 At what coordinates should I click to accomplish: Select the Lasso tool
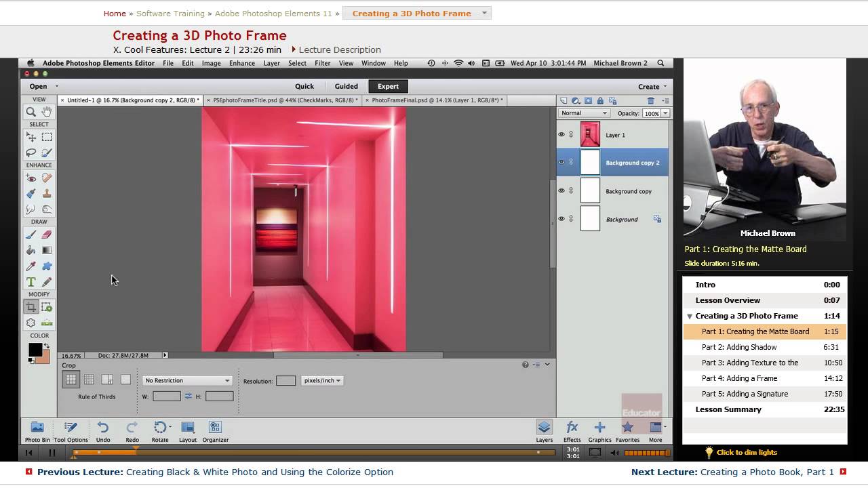click(x=31, y=152)
